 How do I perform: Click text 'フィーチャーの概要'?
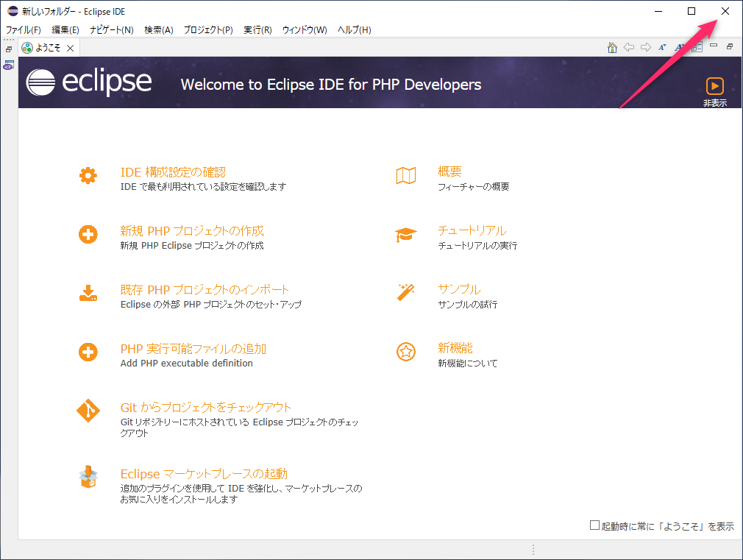(473, 187)
